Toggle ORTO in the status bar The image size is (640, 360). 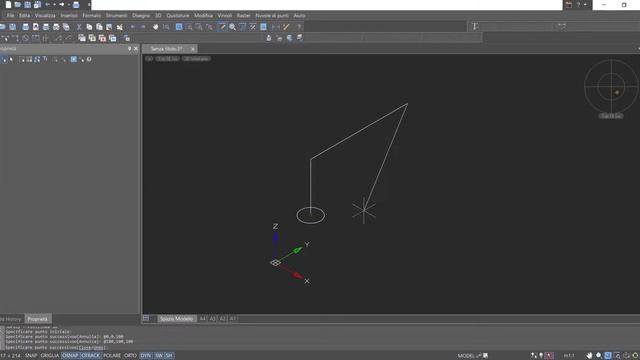tap(130, 356)
